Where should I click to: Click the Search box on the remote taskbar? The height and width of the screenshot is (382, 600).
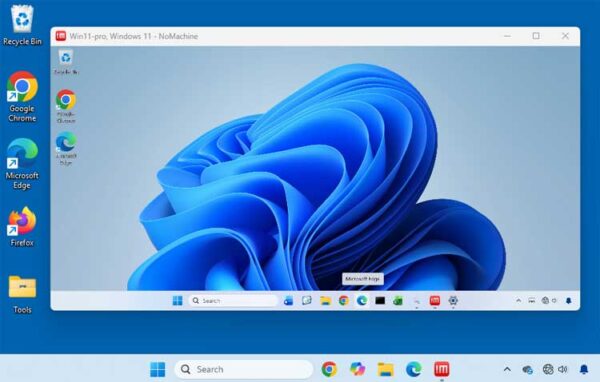coord(233,301)
